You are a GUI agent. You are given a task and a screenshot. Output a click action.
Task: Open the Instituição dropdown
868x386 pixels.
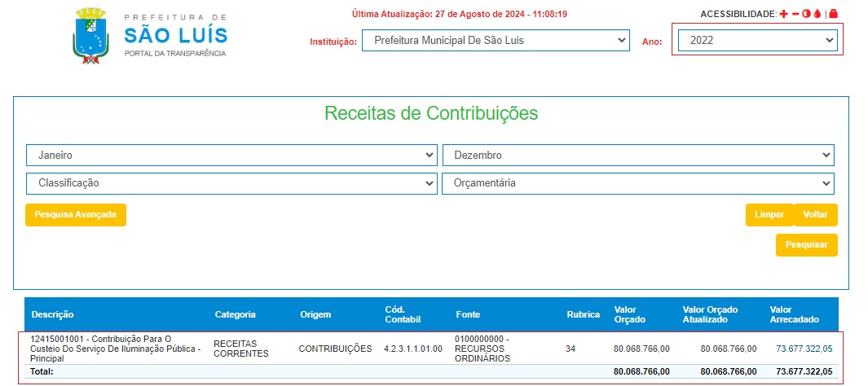pos(496,40)
